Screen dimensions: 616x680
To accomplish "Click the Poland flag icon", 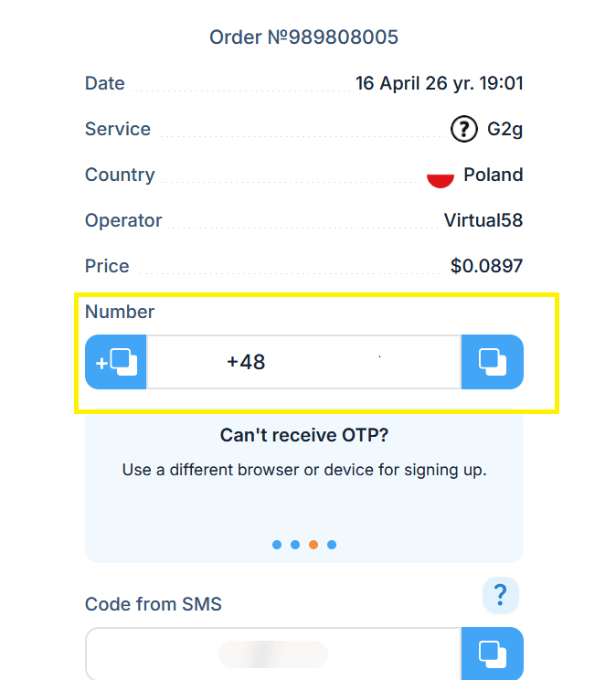I will [441, 175].
